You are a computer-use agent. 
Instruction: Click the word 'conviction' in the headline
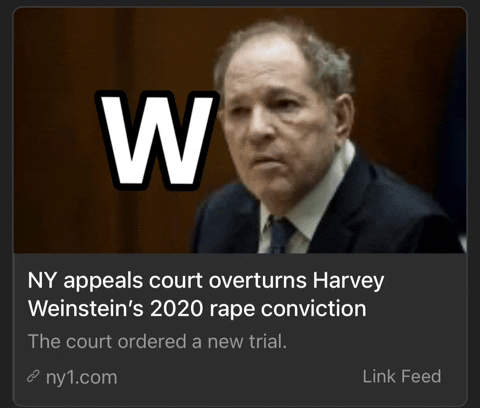[x=314, y=309]
